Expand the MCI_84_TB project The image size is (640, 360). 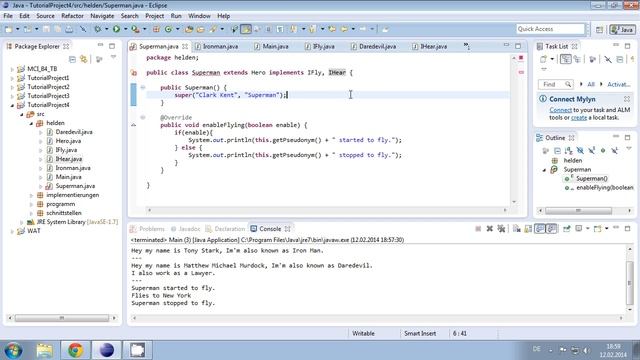(12, 69)
